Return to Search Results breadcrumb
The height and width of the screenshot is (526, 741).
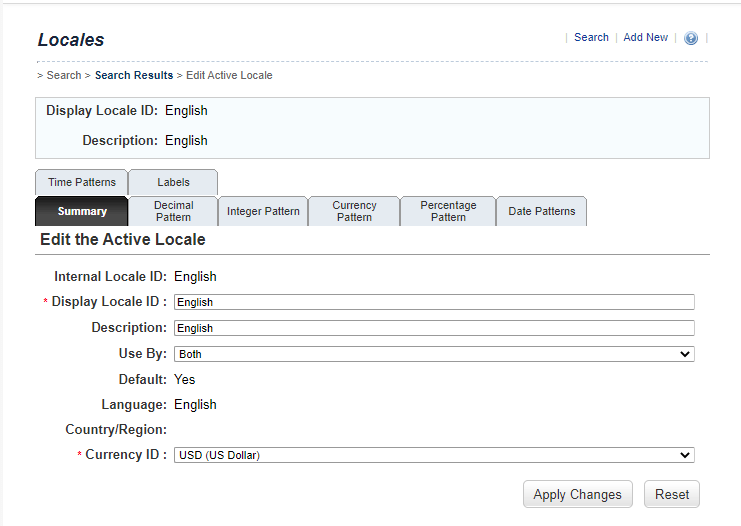tap(134, 75)
